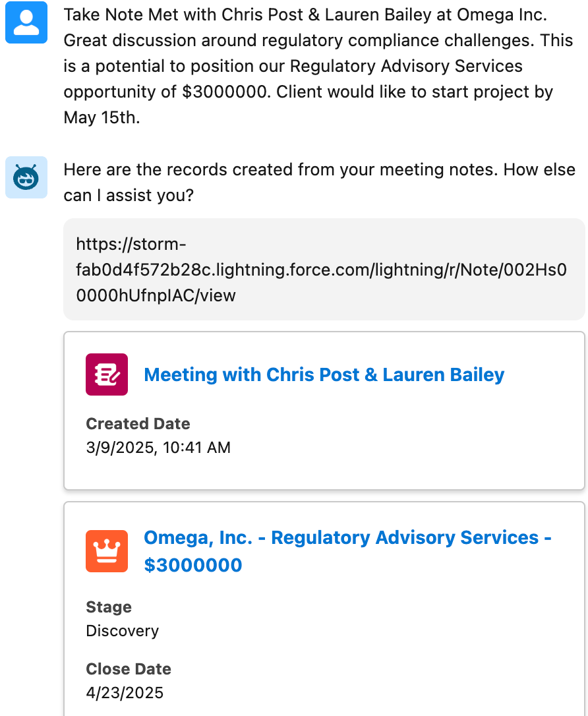Click the user avatar icon
The height and width of the screenshot is (716, 588).
coord(26,22)
